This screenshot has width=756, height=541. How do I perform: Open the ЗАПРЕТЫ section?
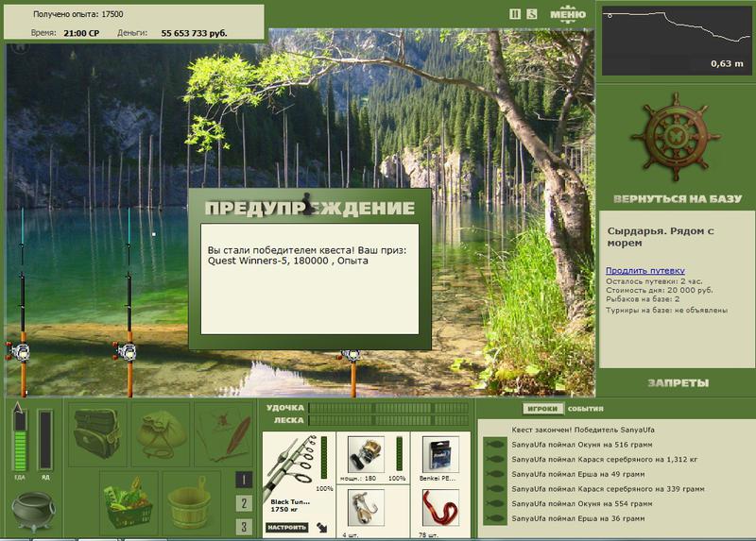(x=678, y=383)
